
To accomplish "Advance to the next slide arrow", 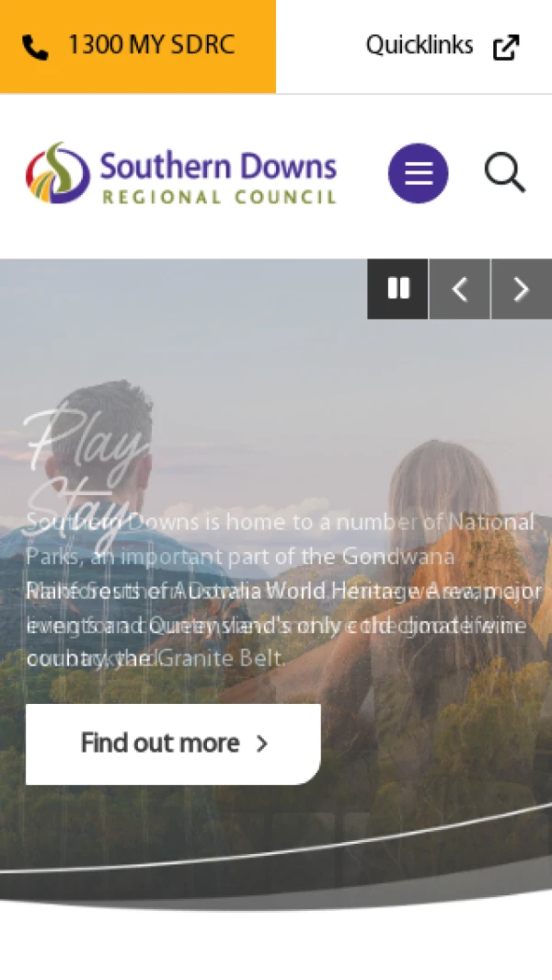I will 522,289.
